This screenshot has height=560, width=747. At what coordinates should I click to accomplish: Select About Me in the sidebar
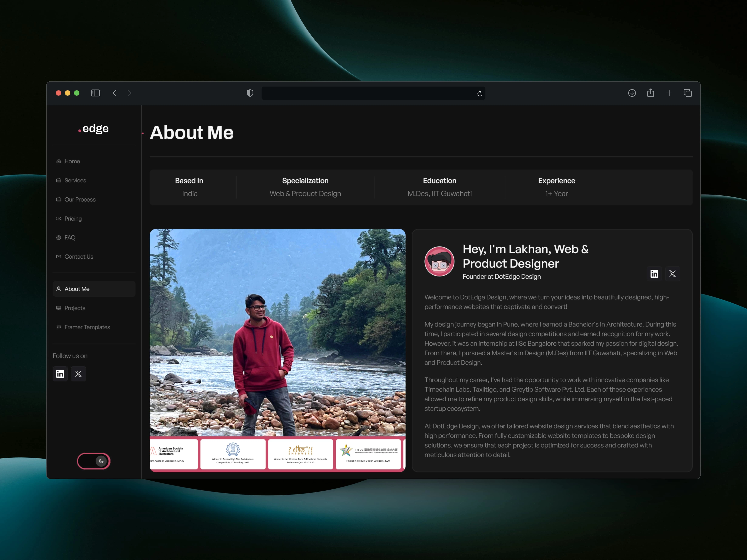(x=94, y=289)
